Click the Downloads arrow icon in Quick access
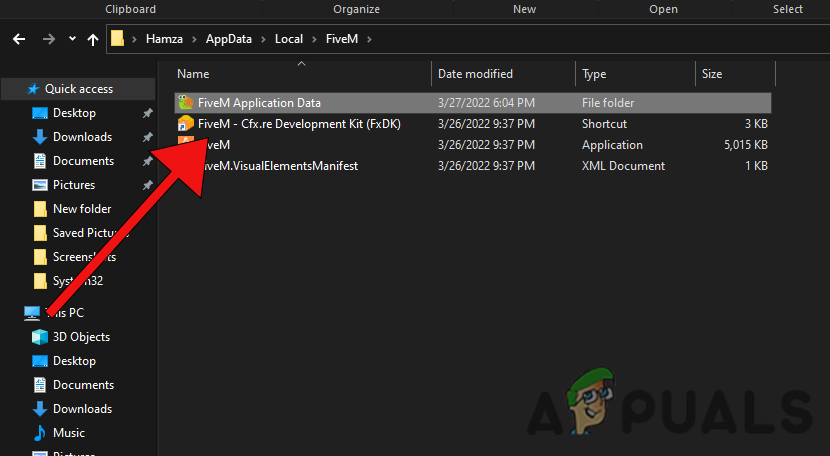The width and height of the screenshot is (830, 456). [40, 137]
